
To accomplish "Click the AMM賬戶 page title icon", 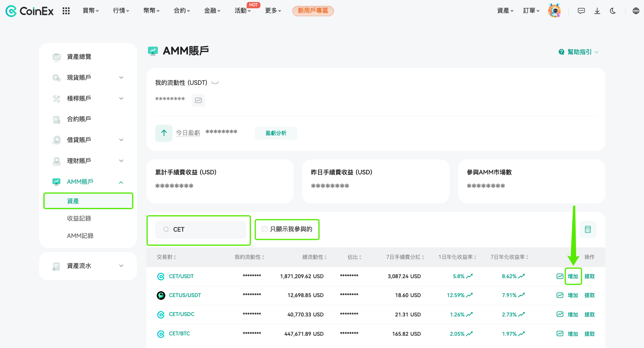I will [x=153, y=51].
